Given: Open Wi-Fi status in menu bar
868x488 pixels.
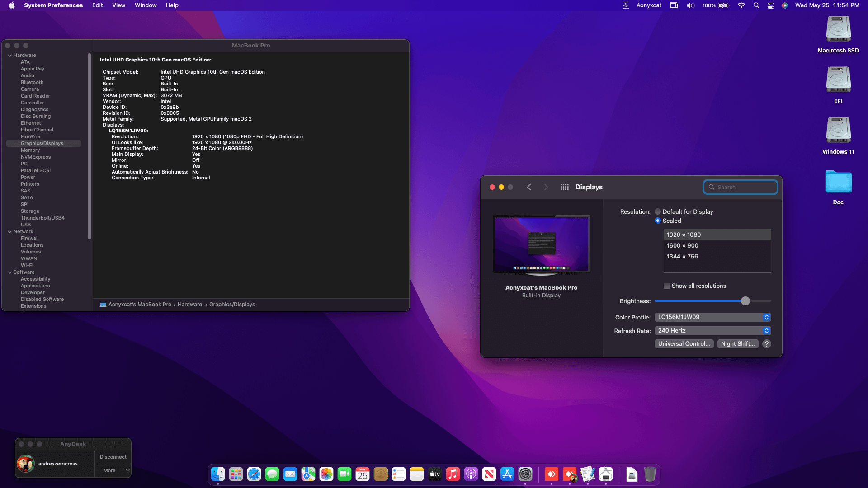Looking at the screenshot, I should point(741,5).
